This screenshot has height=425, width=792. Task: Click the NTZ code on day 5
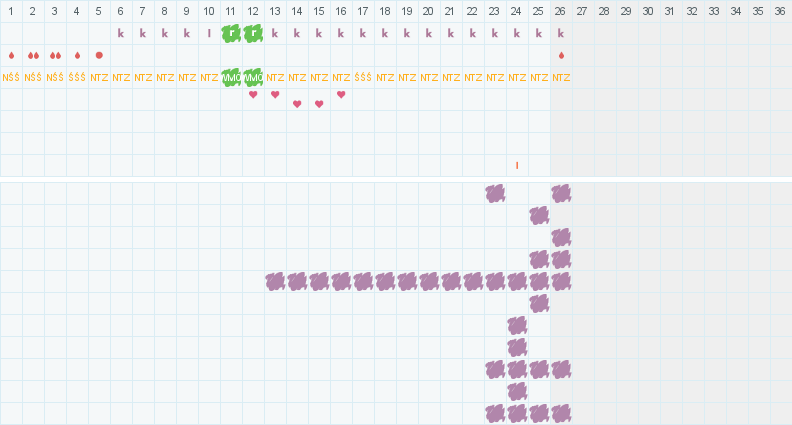coord(99,77)
